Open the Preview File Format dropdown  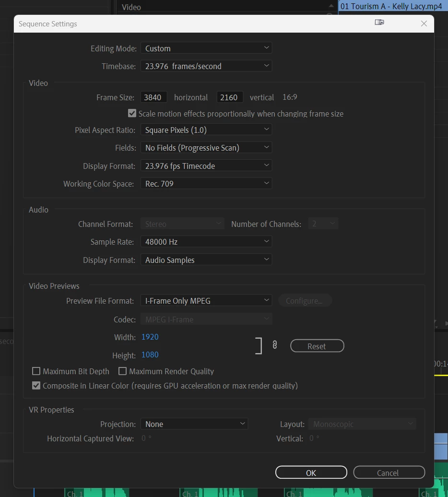[206, 300]
